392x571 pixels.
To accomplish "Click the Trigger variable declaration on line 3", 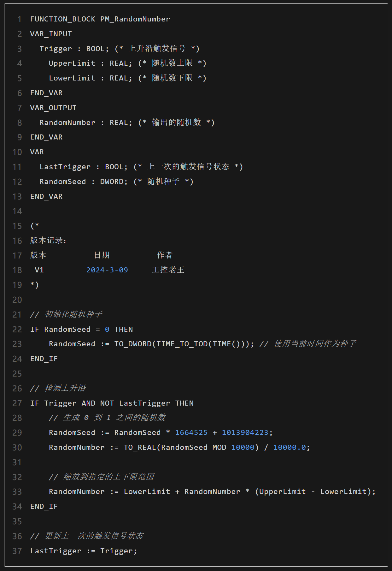I will click(x=56, y=49).
